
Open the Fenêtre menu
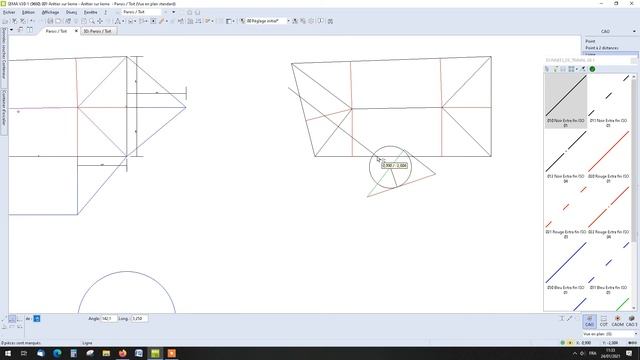click(x=90, y=12)
